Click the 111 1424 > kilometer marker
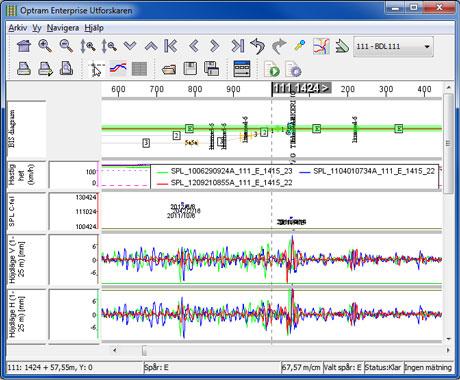Viewport: 460px width, 380px height. point(301,88)
